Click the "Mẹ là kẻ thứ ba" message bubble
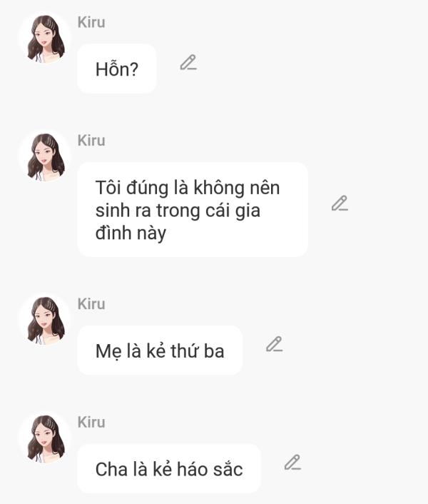Screen dimensions: 428x504 [160, 351]
